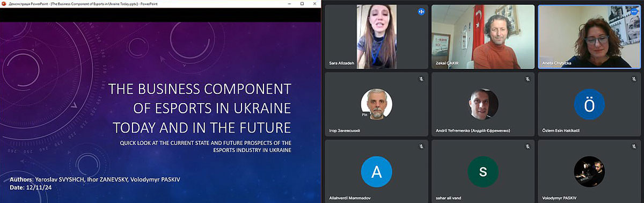Select the blue Ö avatar circle

589,104
